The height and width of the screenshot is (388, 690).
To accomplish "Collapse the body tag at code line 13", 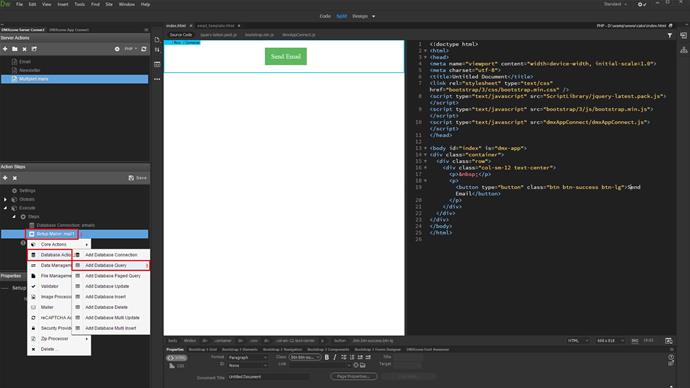I will (x=425, y=148).
